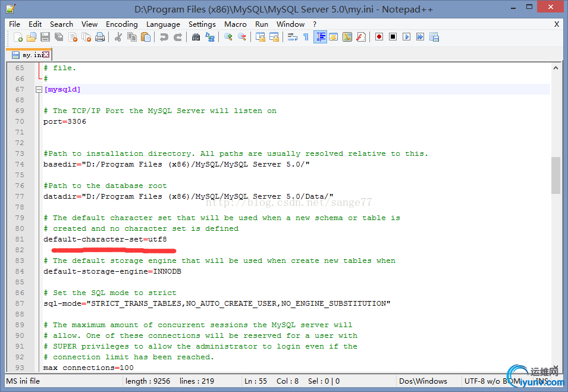The width and height of the screenshot is (568, 392).
Task: Click the datadir path line
Action: 189,196
